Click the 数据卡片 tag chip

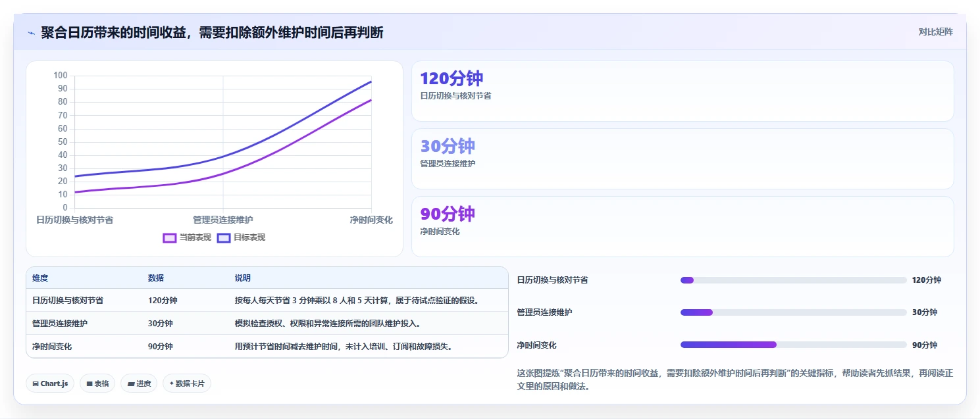pyautogui.click(x=187, y=383)
